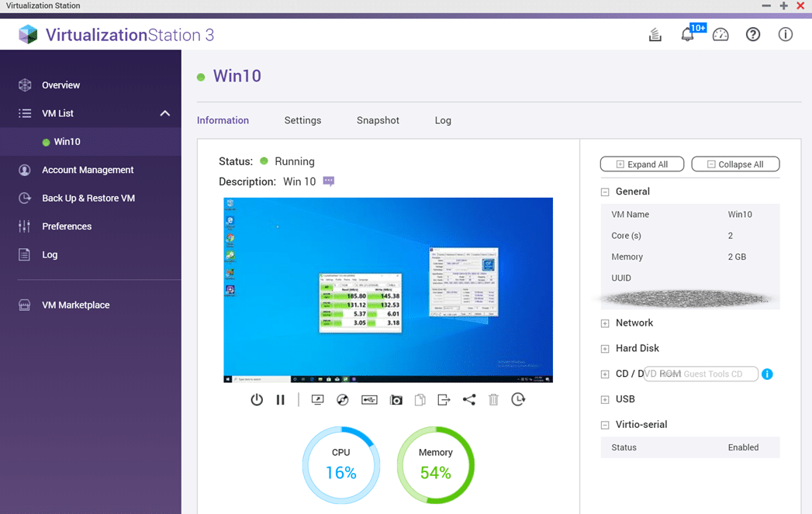Select Win10 in the VM List

(91, 141)
